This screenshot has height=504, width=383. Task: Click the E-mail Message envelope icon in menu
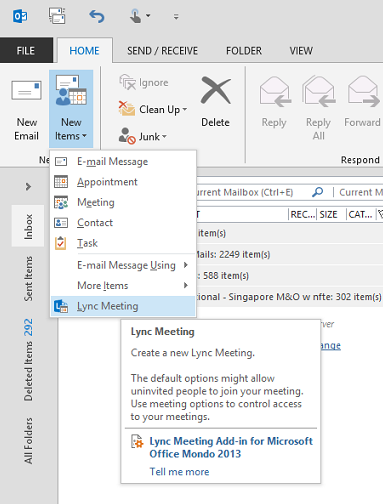tap(61, 162)
